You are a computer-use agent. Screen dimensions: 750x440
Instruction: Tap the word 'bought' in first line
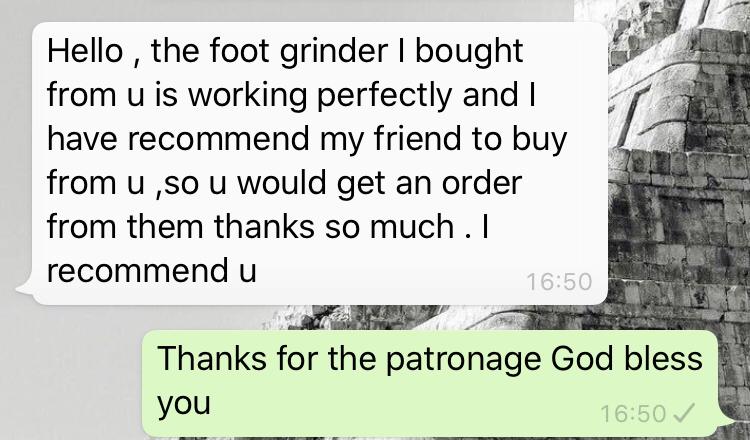[x=469, y=52]
